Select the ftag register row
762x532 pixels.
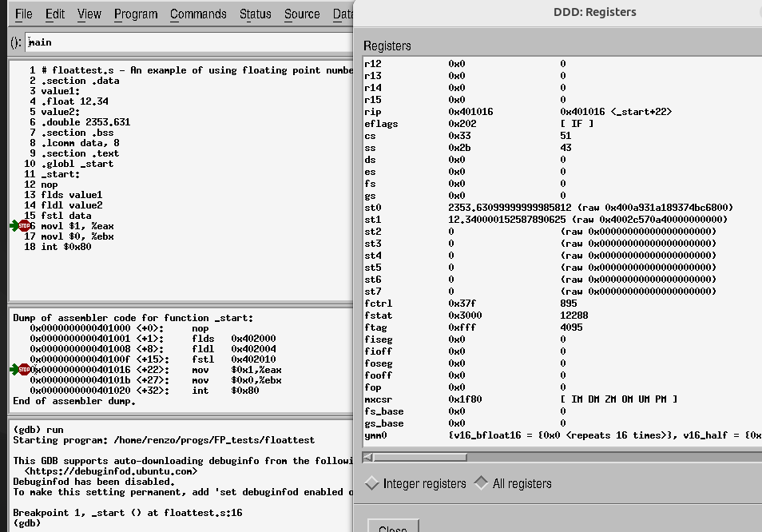click(x=562, y=328)
